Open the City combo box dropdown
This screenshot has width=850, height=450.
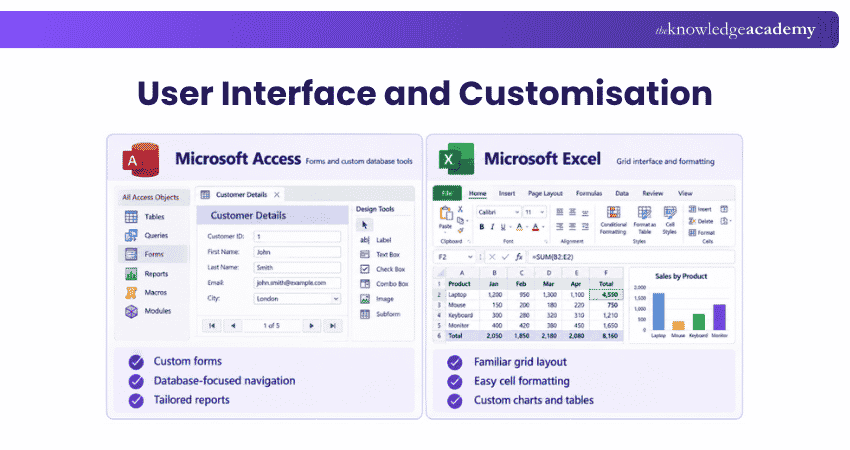tap(336, 299)
